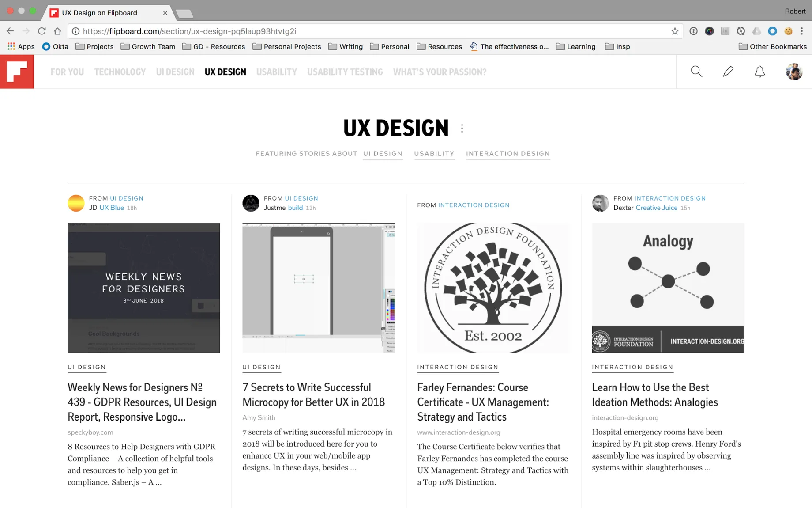Click the pencil compose icon
This screenshot has height=508, width=812.
point(728,72)
